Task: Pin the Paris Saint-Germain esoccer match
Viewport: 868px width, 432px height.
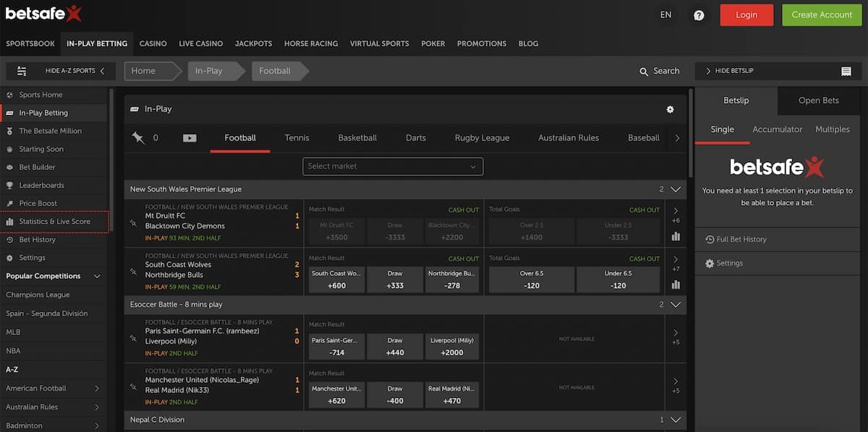Action: pos(133,338)
